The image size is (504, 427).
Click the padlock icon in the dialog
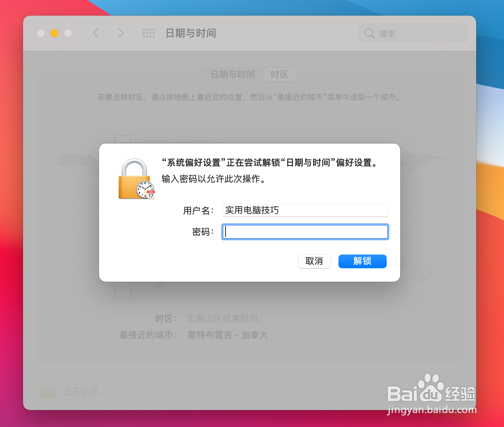134,179
